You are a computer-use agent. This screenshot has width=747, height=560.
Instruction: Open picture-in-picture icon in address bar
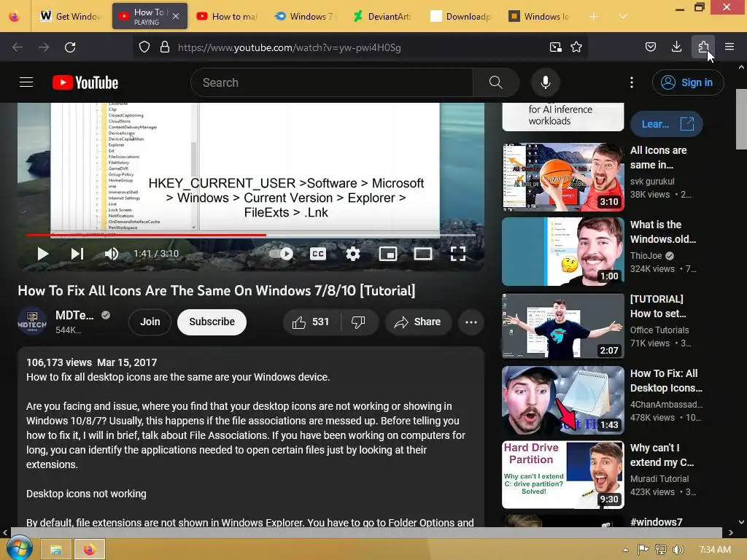(555, 47)
